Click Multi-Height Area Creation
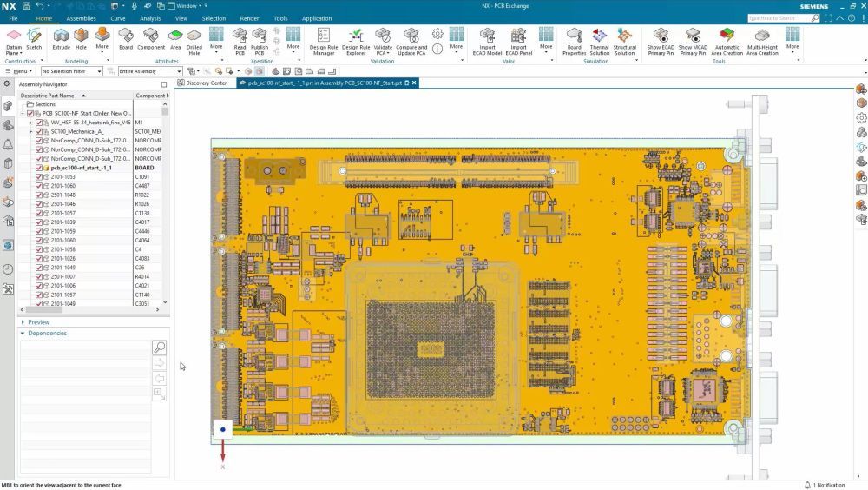Image resolution: width=868 pixels, height=490 pixels. coord(762,42)
